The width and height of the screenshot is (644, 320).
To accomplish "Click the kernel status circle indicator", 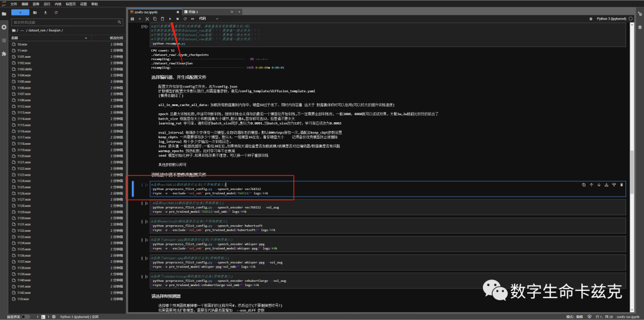I will (630, 19).
